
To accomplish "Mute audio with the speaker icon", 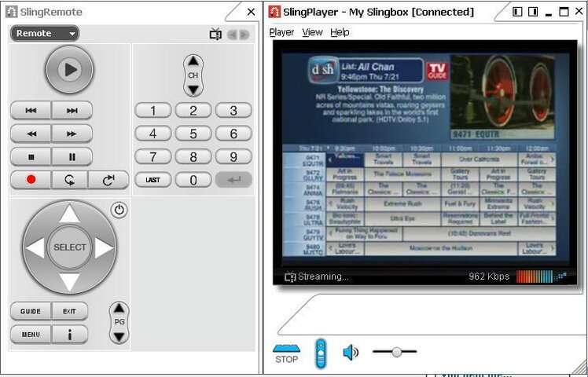I will pos(351,353).
